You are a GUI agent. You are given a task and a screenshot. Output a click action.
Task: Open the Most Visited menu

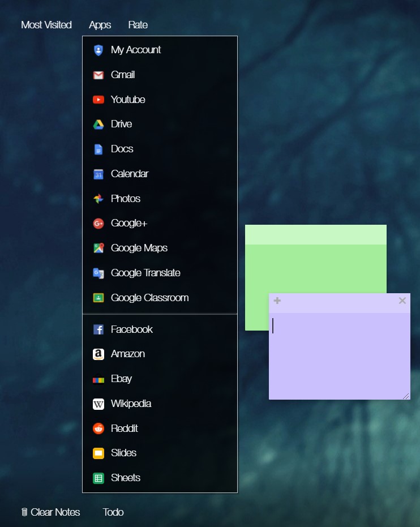tap(46, 25)
